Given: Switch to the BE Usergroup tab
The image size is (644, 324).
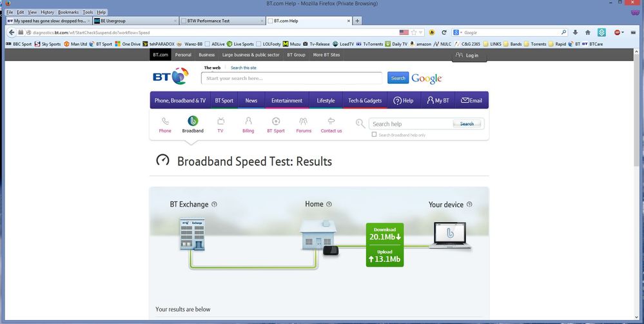Looking at the screenshot, I should (135, 21).
